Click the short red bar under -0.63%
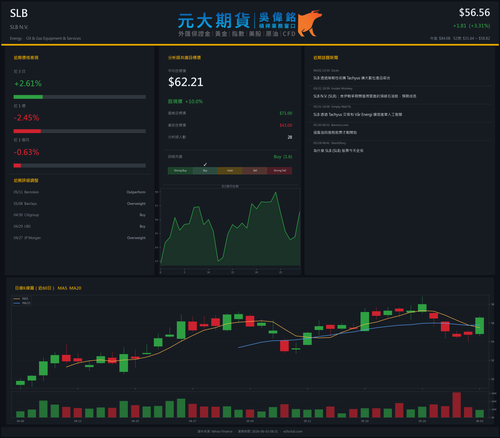This screenshot has width=500, height=438. pyautogui.click(x=17, y=166)
